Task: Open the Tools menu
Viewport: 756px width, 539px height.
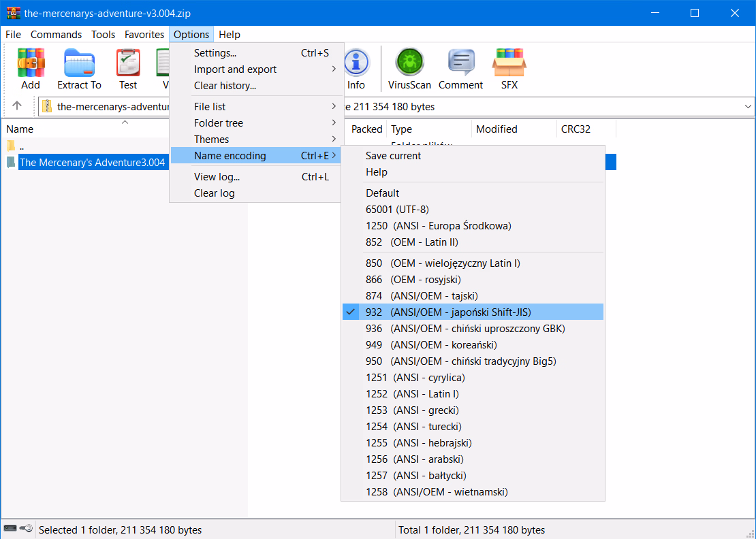Action: tap(103, 35)
